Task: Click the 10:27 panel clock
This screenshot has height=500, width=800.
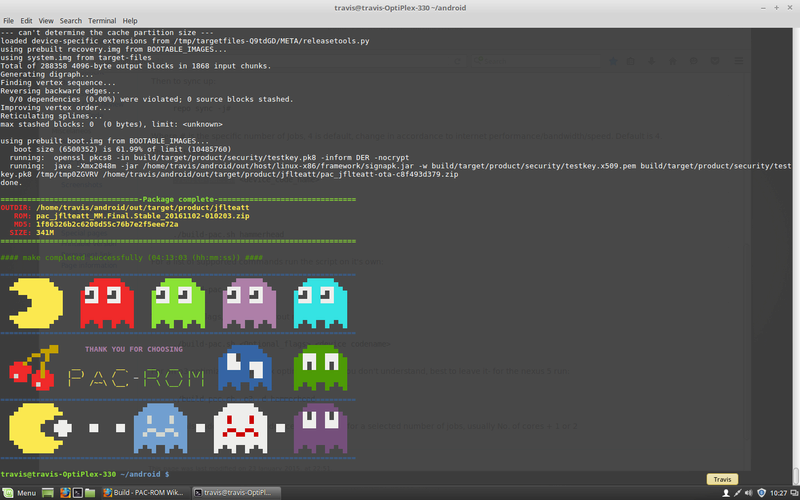Action: coord(779,493)
